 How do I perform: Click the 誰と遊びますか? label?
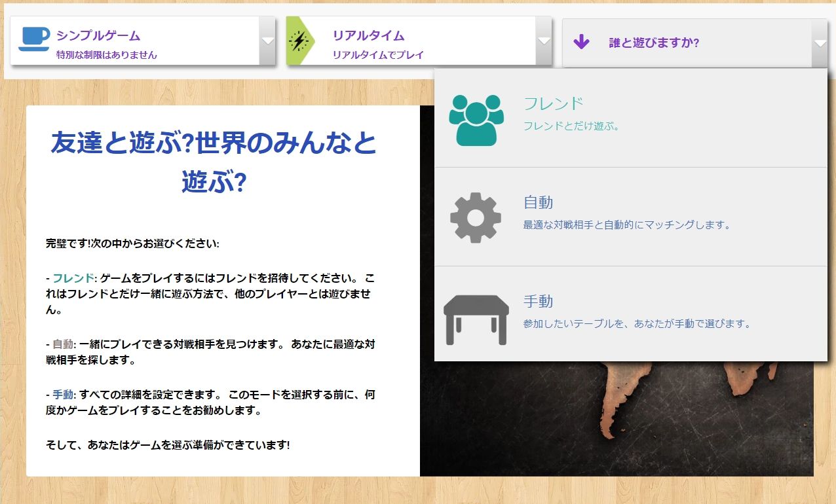(654, 43)
